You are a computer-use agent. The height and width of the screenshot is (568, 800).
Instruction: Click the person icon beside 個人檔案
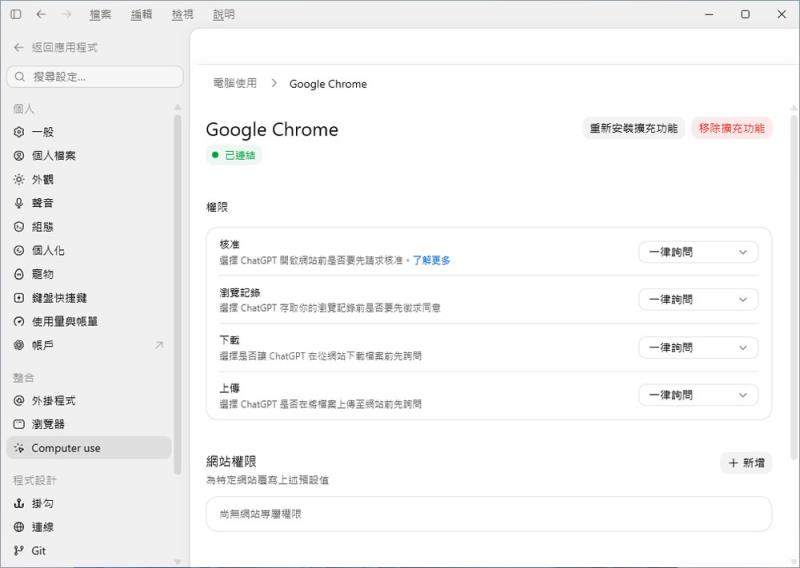pyautogui.click(x=19, y=156)
